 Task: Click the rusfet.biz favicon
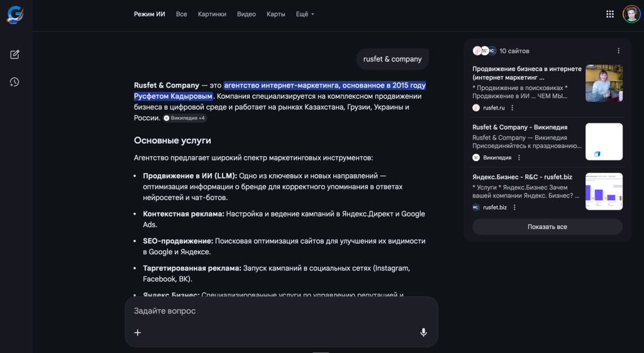point(476,207)
